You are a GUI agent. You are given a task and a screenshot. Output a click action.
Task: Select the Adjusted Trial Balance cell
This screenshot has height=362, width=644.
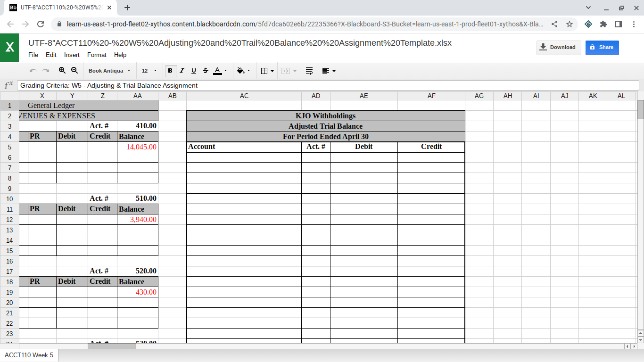pos(326,126)
